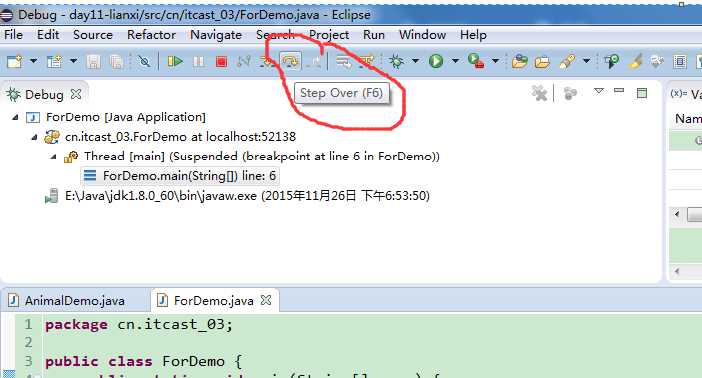The width and height of the screenshot is (702, 378).
Task: Open the Source menu
Action: point(93,34)
